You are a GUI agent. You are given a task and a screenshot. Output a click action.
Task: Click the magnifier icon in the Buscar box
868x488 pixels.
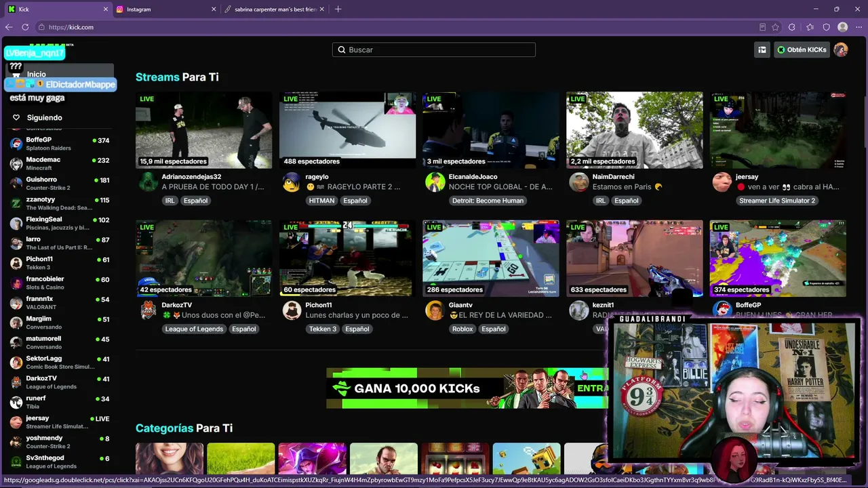coord(342,49)
